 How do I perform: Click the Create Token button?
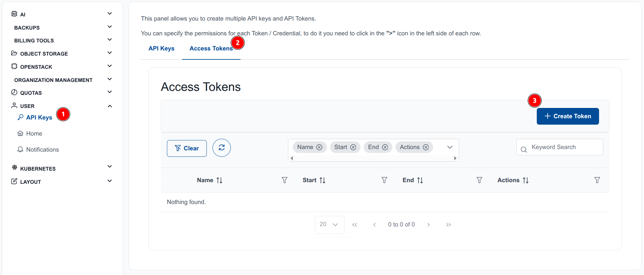click(568, 116)
